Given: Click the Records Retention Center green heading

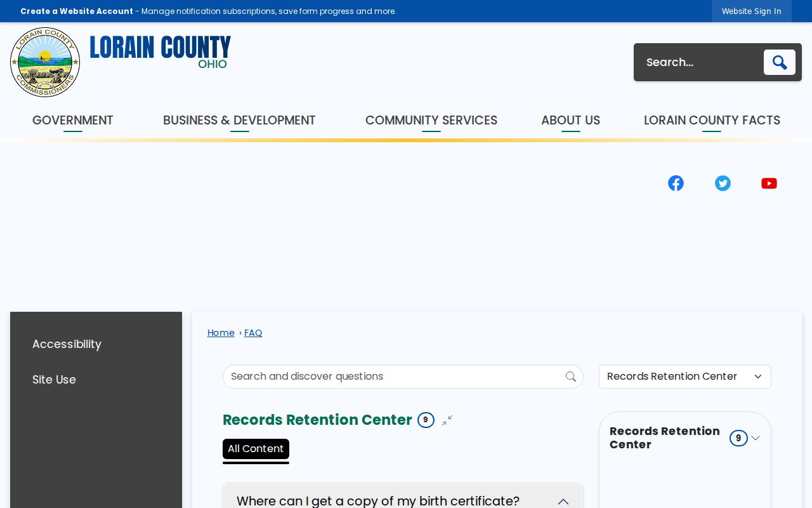Looking at the screenshot, I should tap(317, 420).
